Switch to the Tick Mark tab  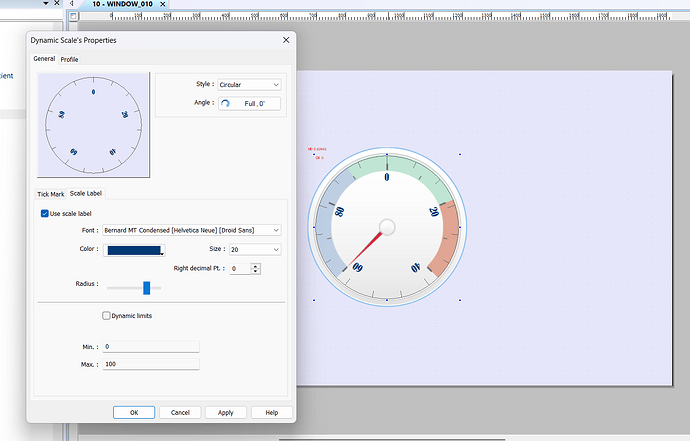(50, 193)
